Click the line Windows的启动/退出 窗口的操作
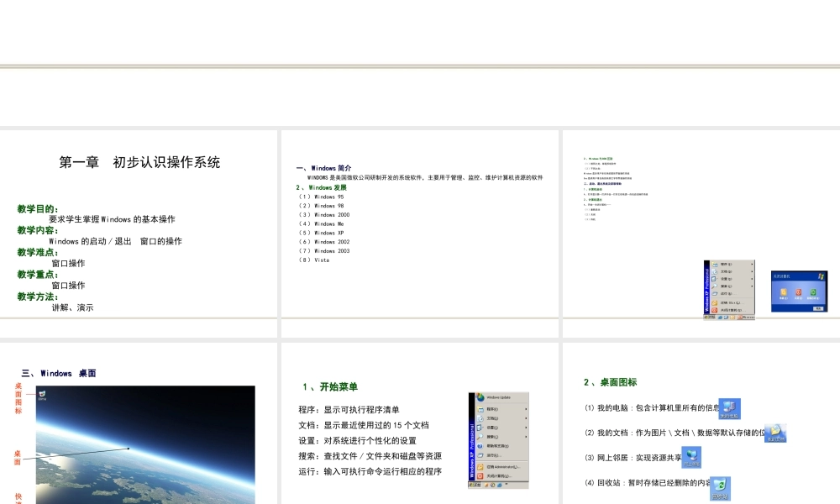Viewport: 840px width, 504px height. point(115,241)
